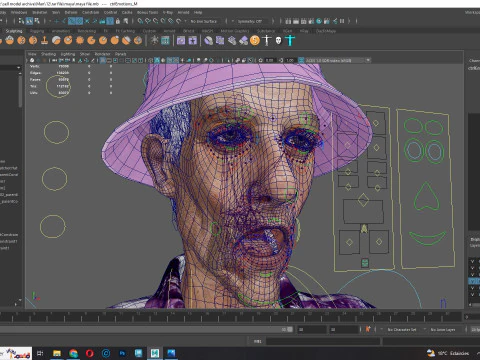Click the time slider ruler
The image size is (480, 360).
coord(230,316)
